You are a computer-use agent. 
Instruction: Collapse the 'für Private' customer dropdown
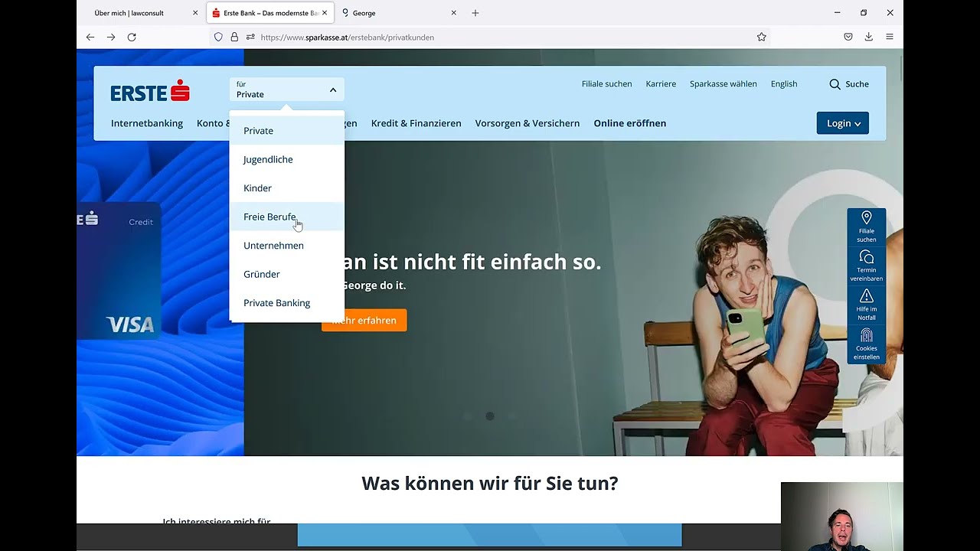click(x=286, y=90)
